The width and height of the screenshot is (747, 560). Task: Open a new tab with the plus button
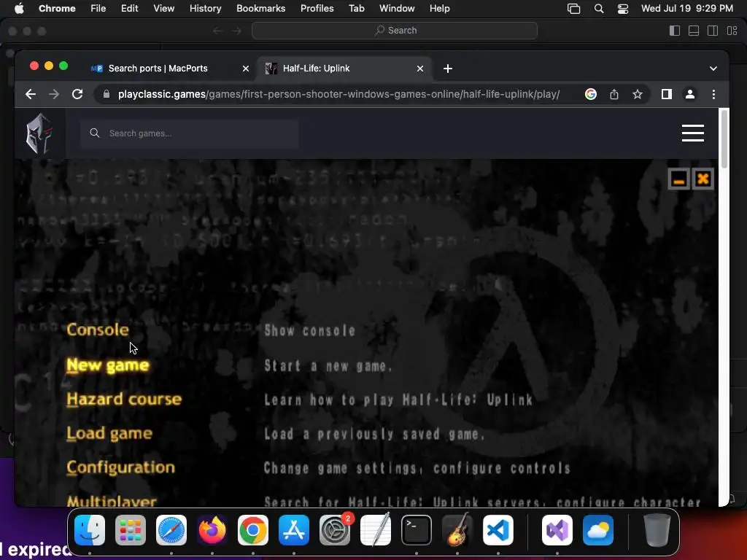coord(447,69)
